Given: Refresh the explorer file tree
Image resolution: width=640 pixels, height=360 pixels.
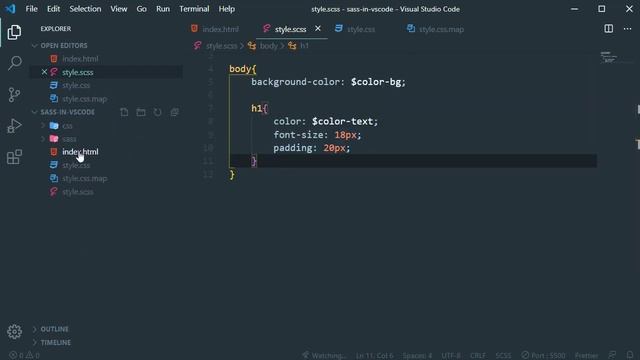Looking at the screenshot, I should point(158,112).
